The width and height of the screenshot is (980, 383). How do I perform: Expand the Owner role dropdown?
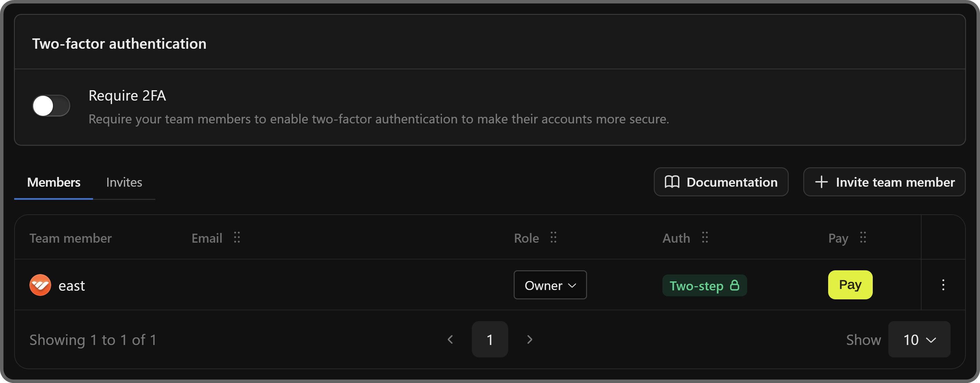[550, 285]
